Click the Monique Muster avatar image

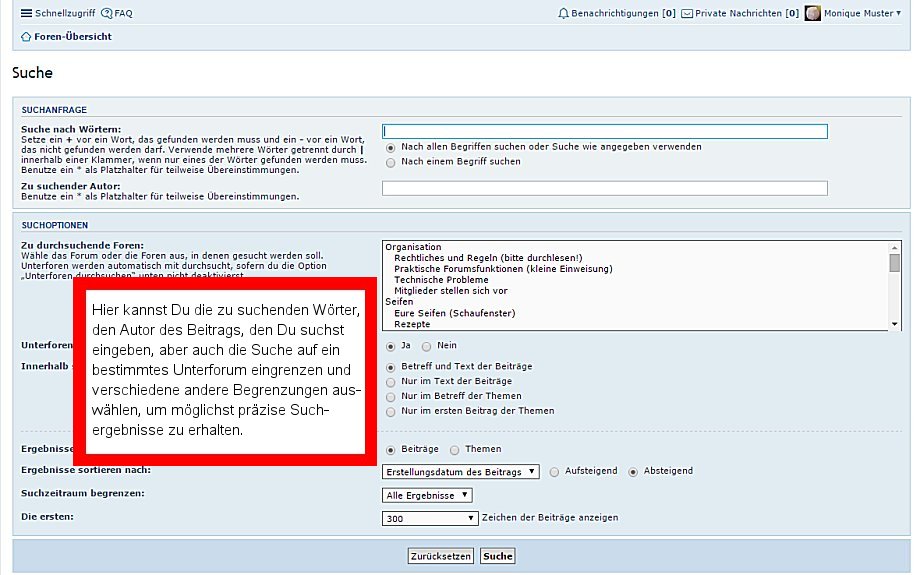[813, 14]
